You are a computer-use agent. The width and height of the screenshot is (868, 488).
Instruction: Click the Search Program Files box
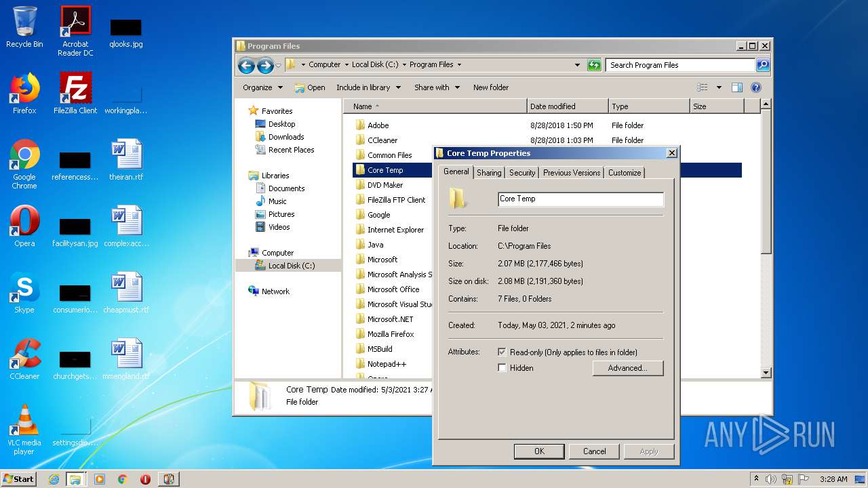click(680, 65)
